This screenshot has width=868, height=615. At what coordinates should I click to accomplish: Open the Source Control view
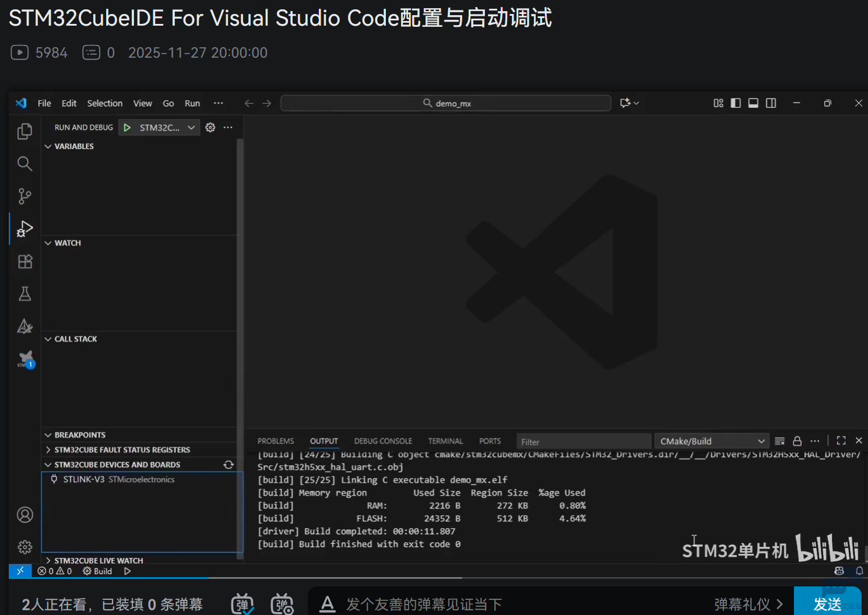(24, 196)
